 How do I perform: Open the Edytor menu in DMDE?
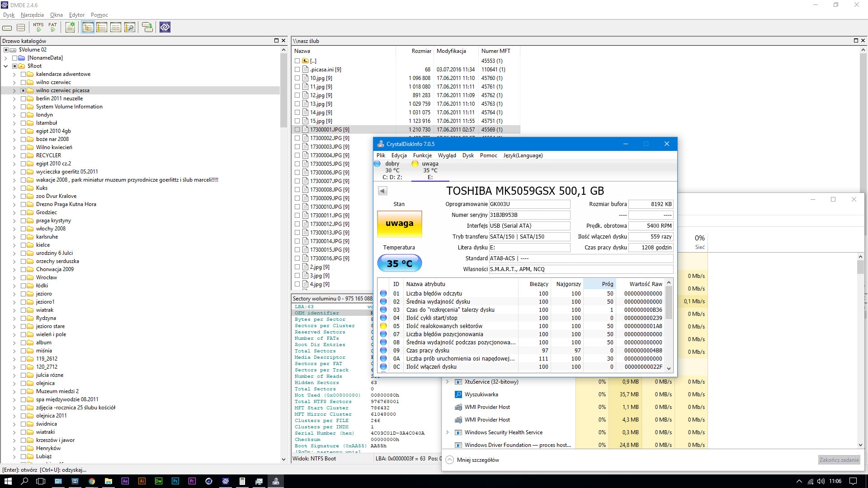coord(77,15)
